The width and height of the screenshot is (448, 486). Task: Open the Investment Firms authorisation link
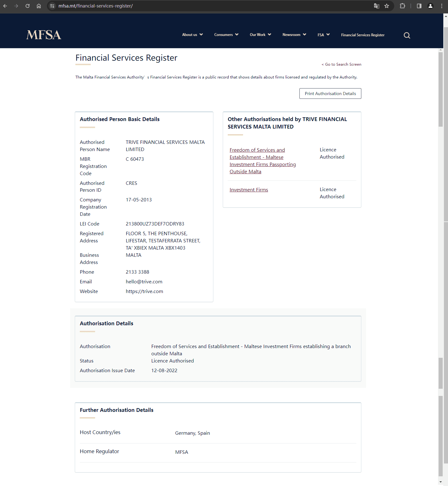249,190
